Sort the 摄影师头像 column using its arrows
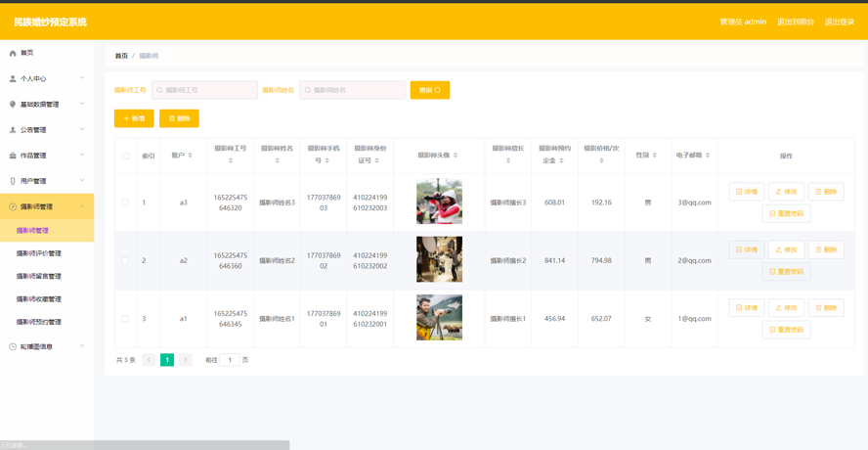 click(456, 156)
